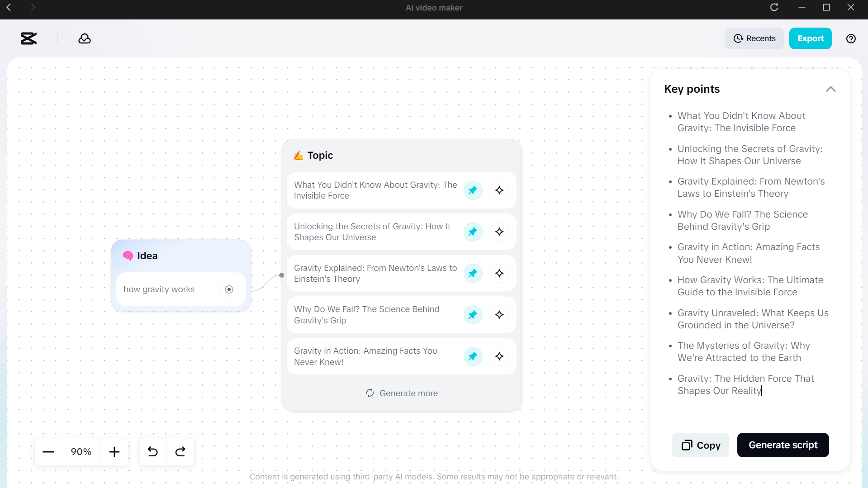
Task: Collapse the Key points panel
Action: pyautogui.click(x=830, y=89)
